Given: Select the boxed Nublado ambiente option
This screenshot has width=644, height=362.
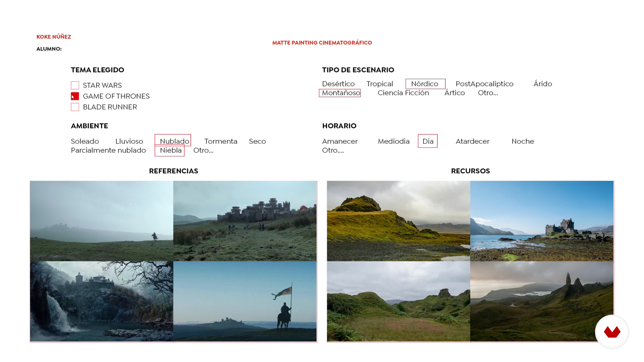Looking at the screenshot, I should coord(173,140).
